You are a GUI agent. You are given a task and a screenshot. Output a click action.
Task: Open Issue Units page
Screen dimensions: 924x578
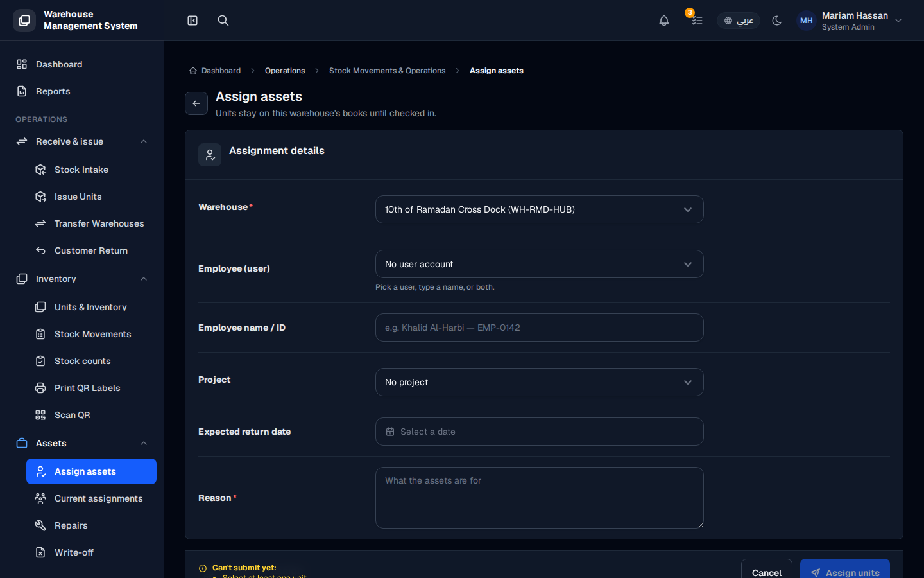[x=91, y=197]
